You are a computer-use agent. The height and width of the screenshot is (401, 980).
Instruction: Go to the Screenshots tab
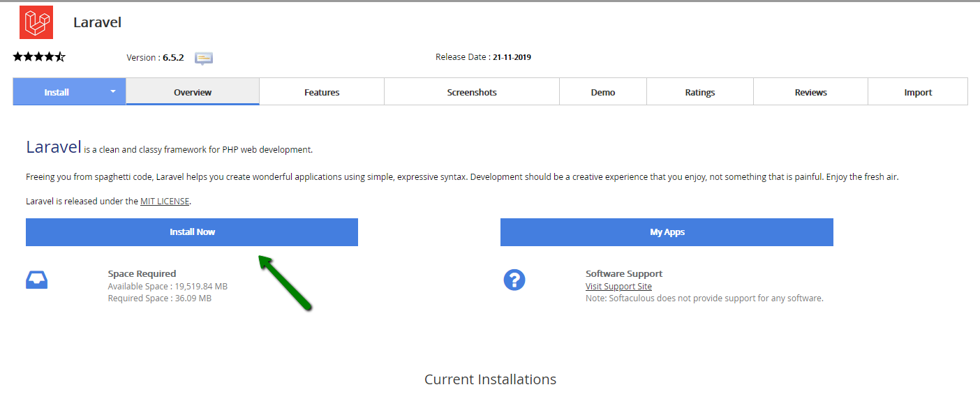472,92
